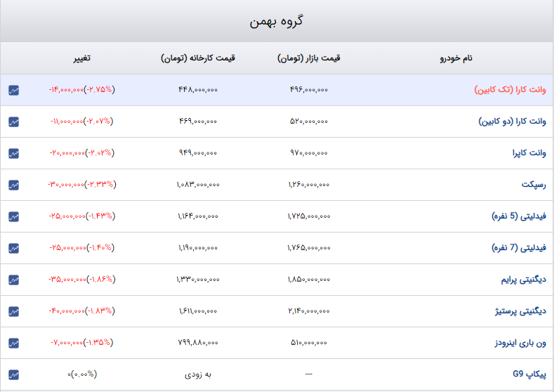Select factory price ۱,۳۳۰,۰۰۰,۰۰۰
Viewport: 559px width, 392px height.
198,280
